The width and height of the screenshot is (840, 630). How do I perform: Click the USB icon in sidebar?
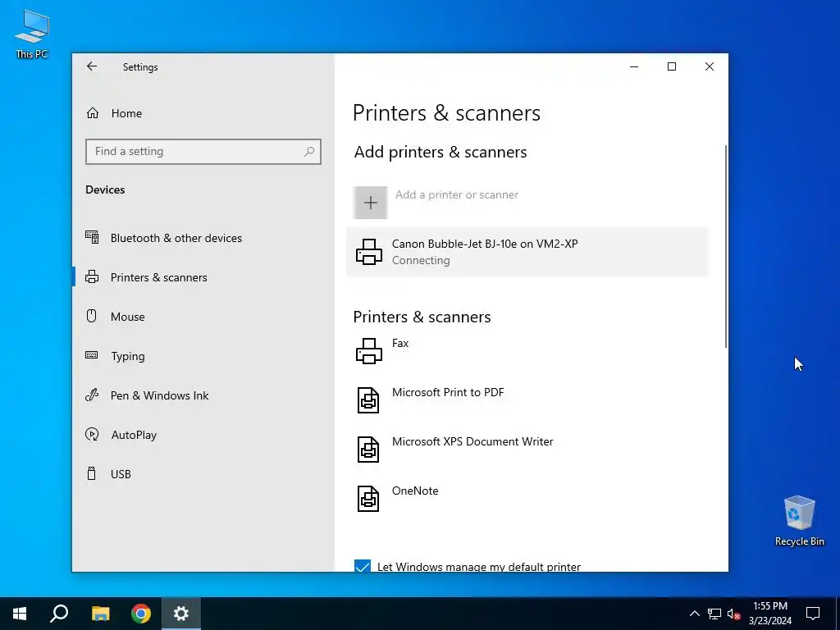coord(92,473)
